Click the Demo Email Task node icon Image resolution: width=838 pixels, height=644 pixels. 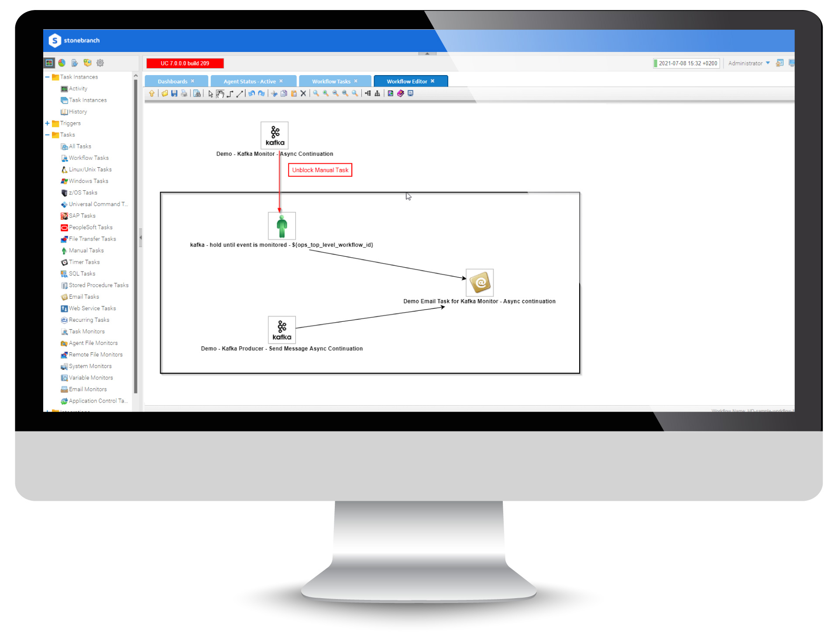pyautogui.click(x=481, y=283)
